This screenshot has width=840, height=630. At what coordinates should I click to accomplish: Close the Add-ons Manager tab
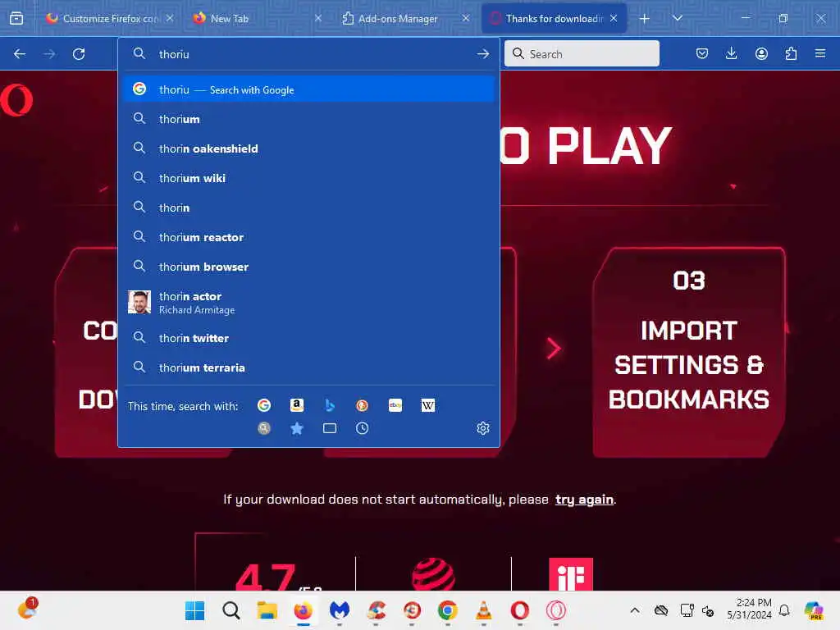466,18
